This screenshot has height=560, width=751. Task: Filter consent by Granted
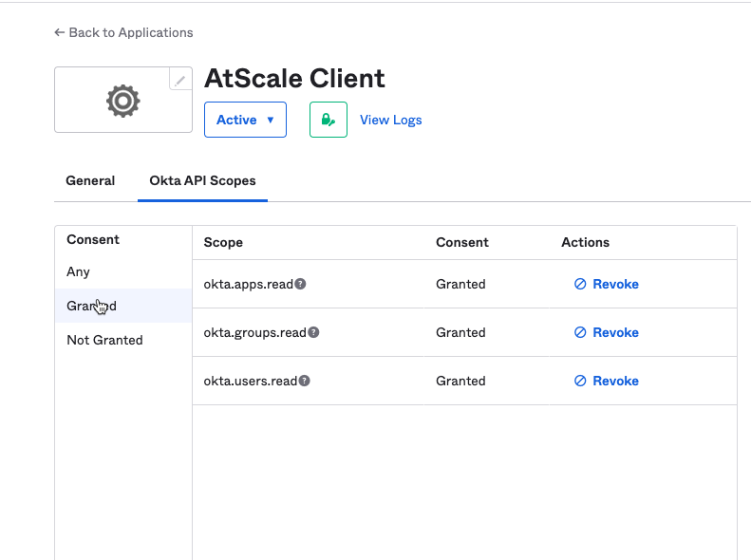point(123,306)
